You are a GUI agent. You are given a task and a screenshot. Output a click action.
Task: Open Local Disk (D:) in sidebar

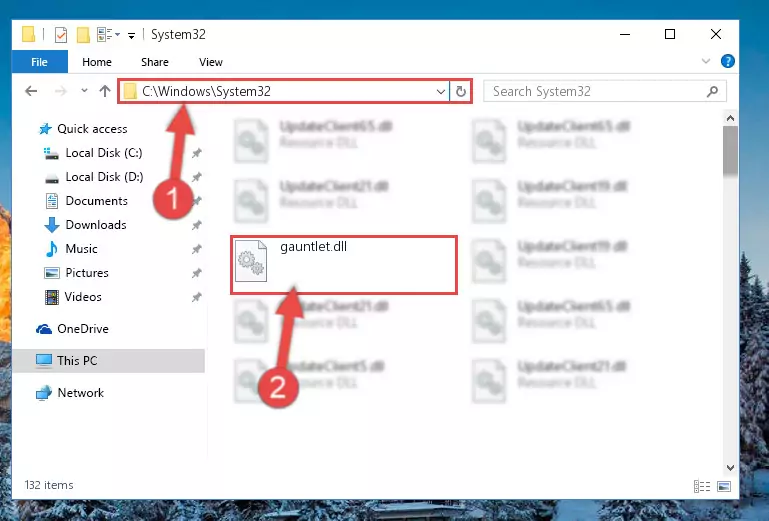104,177
